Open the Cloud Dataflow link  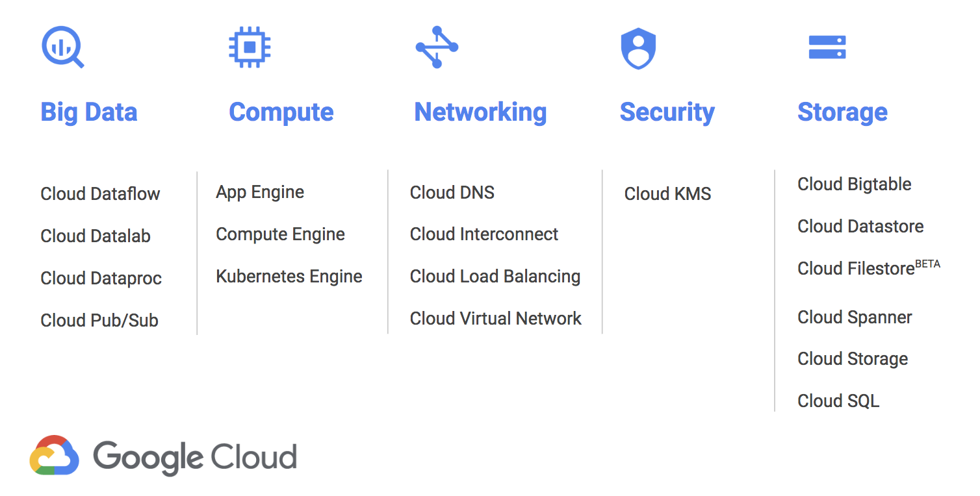100,194
